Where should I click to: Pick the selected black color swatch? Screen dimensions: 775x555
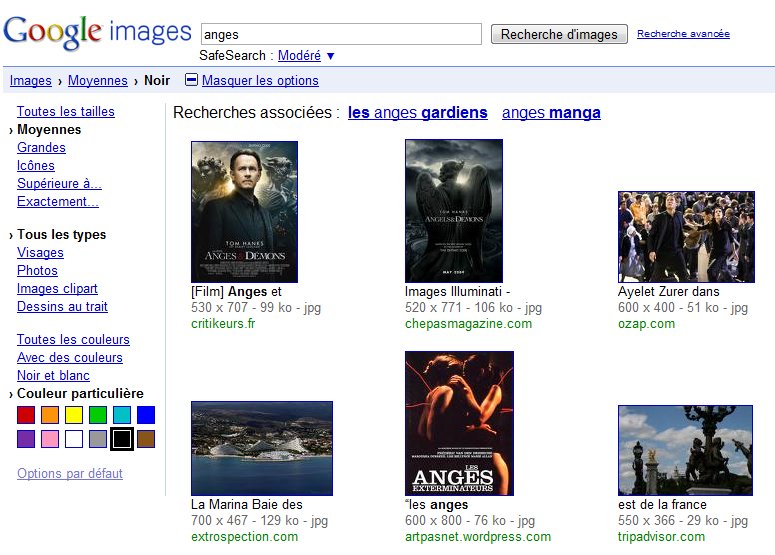click(x=122, y=439)
